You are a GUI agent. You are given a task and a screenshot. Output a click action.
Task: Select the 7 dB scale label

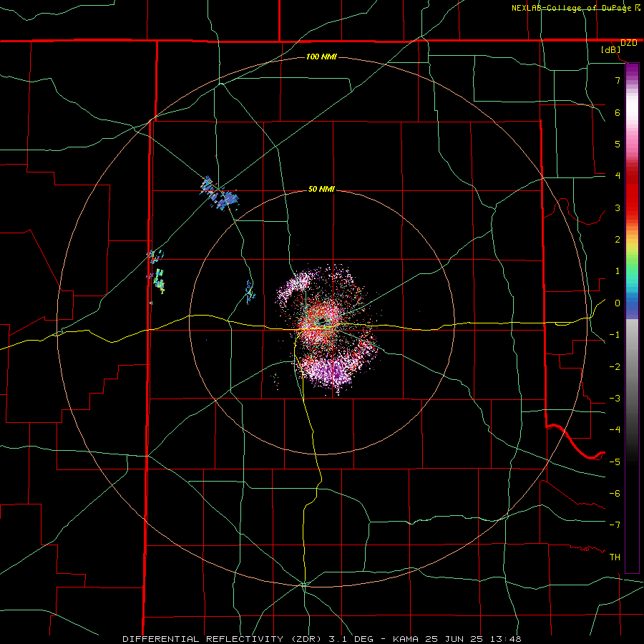click(618, 80)
